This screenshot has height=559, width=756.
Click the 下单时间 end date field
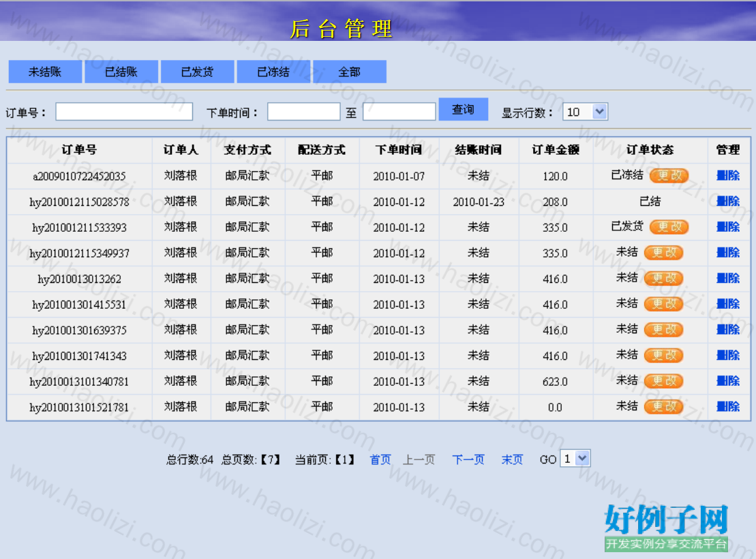pos(399,112)
